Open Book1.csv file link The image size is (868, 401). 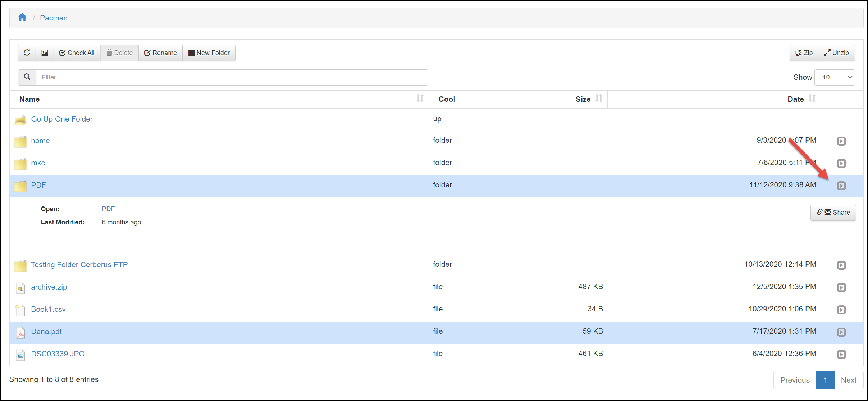tap(48, 309)
